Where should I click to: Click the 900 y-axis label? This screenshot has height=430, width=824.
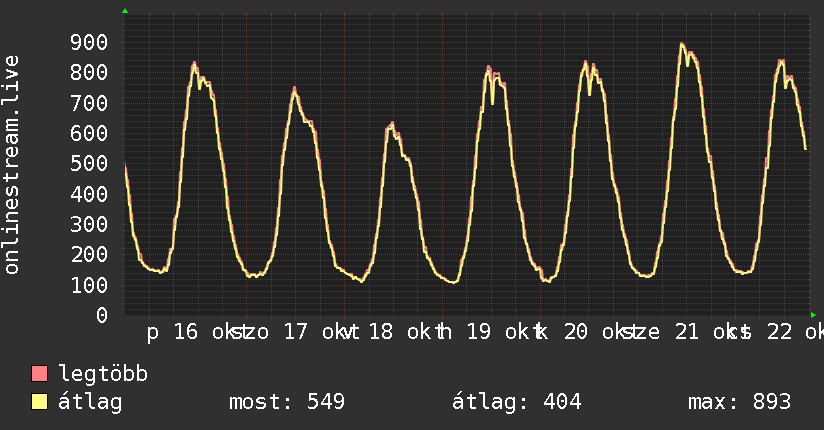coord(89,42)
